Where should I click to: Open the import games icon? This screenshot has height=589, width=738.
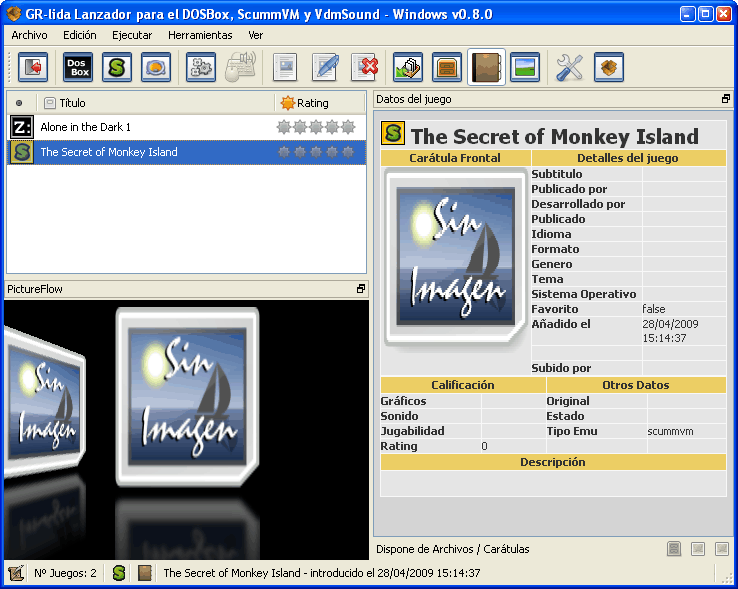point(408,67)
